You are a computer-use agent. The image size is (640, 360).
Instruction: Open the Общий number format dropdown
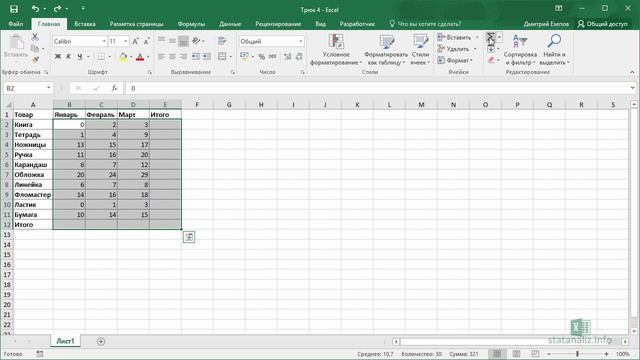[x=300, y=41]
